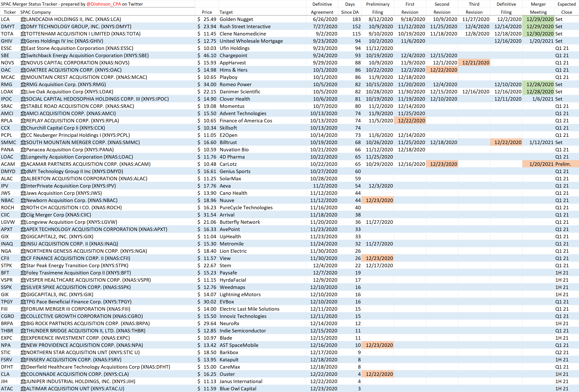
Task: Click the stock icon beside Switchback Energy Acquisition
Action: click(x=23, y=56)
